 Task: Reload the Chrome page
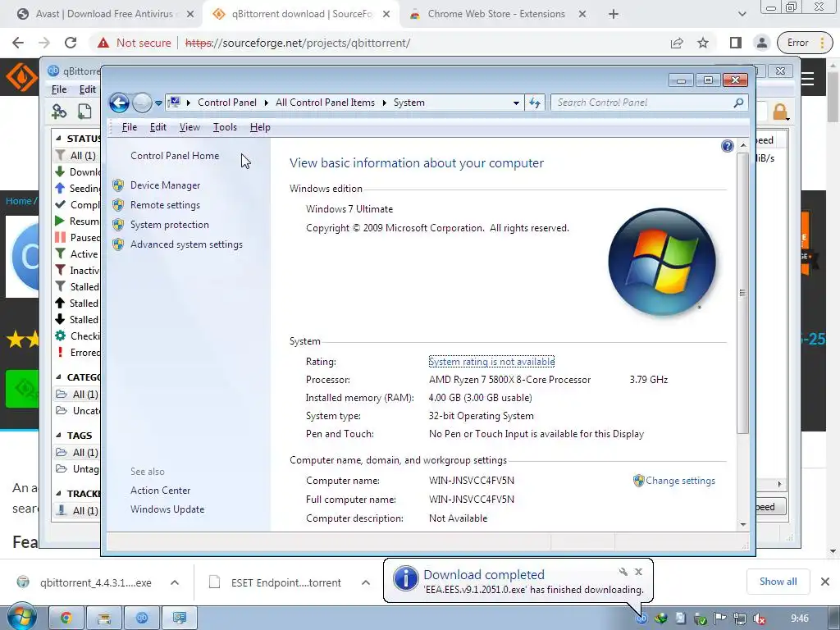point(71,43)
